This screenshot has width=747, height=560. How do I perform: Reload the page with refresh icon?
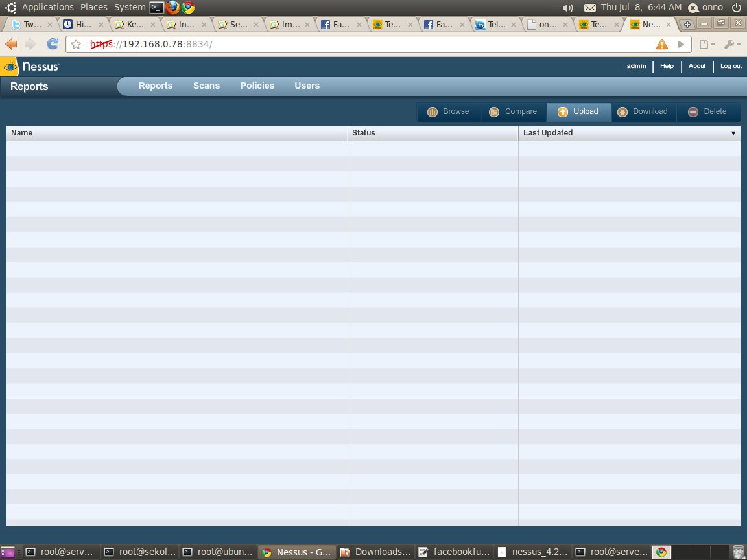(53, 44)
